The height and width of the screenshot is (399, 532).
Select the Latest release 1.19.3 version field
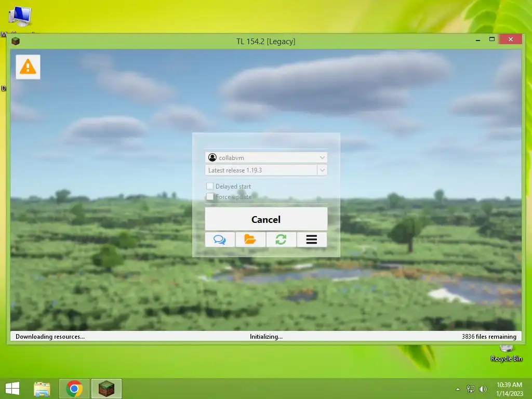(261, 170)
